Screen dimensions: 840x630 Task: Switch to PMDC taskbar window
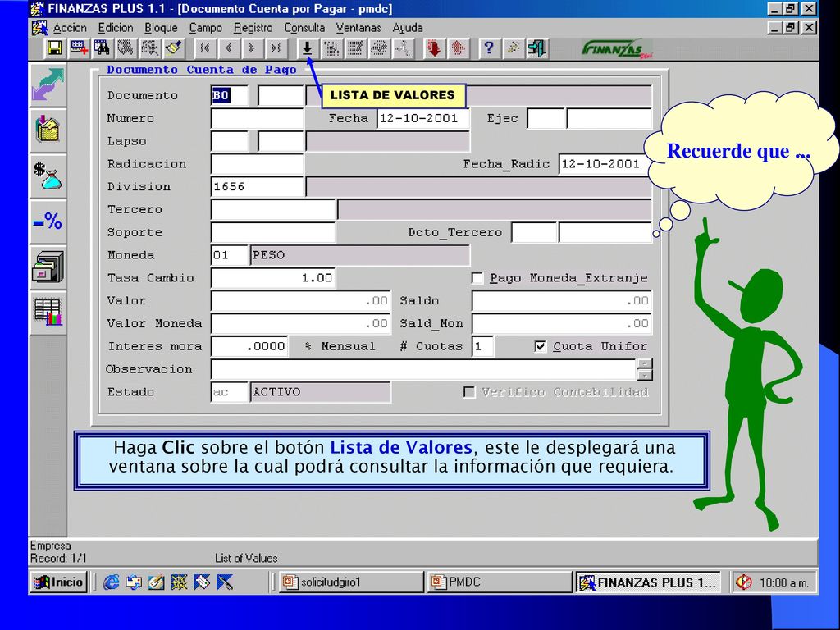pos(500,582)
